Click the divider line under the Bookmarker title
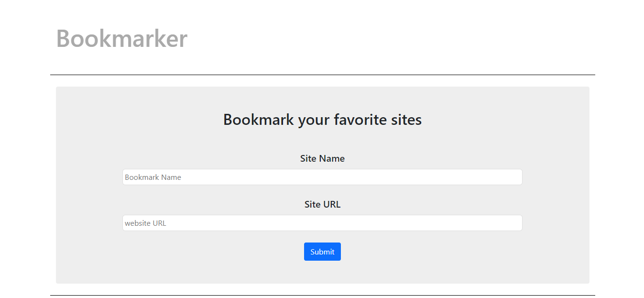Screen dimensions: 644x298 tap(322, 75)
